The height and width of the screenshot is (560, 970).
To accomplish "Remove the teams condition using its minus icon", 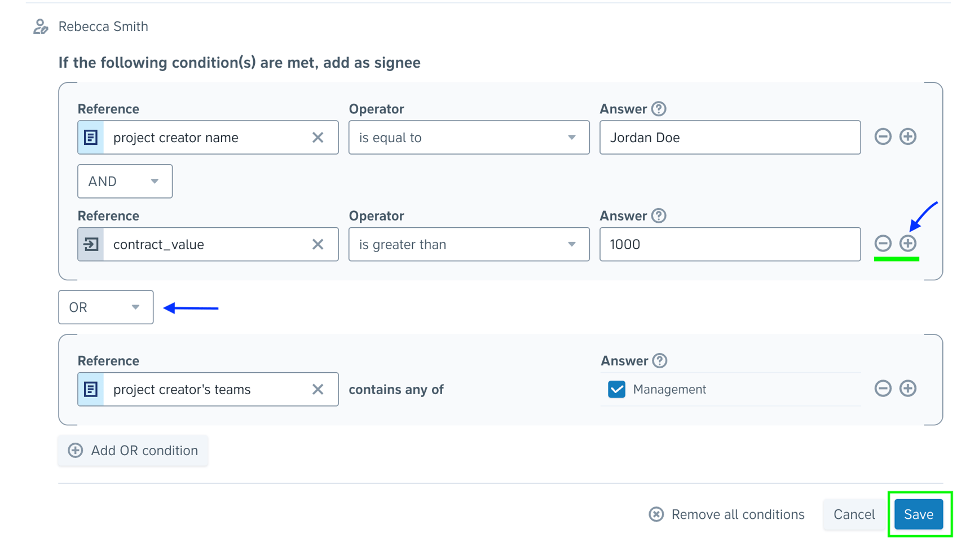I will (883, 388).
